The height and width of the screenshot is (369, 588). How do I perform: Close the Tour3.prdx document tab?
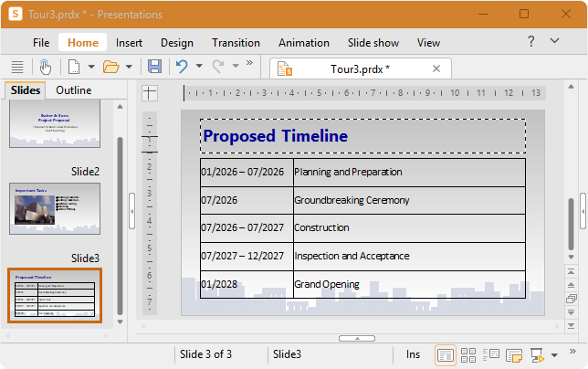point(436,69)
